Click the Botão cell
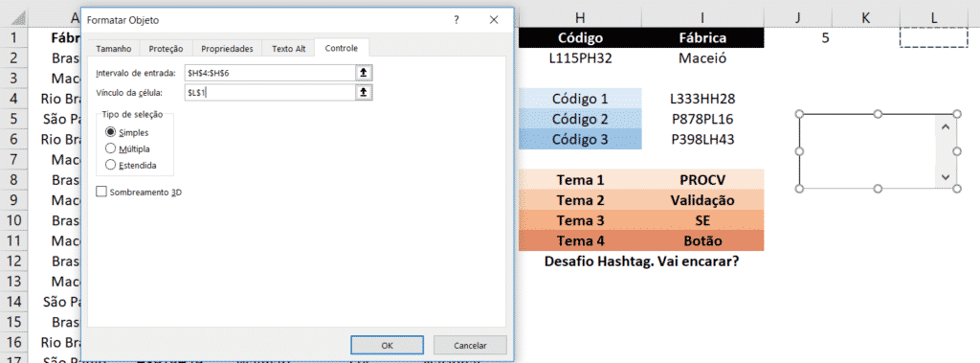Viewport: 980px width, 363px height. click(703, 241)
